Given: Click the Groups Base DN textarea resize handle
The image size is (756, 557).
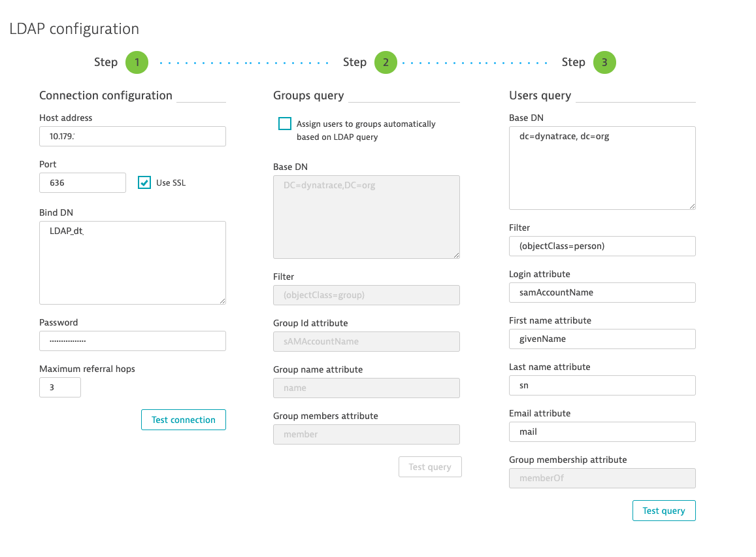Looking at the screenshot, I should 456,255.
